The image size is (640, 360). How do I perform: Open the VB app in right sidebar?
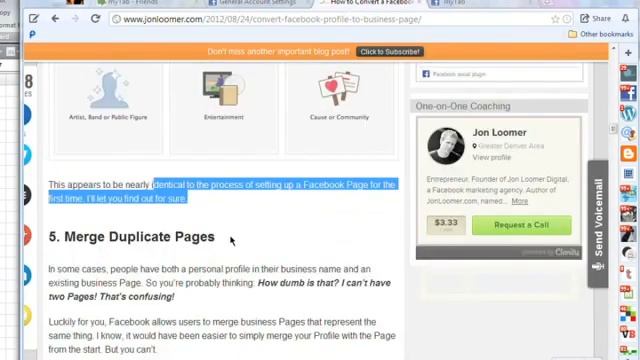point(628,333)
